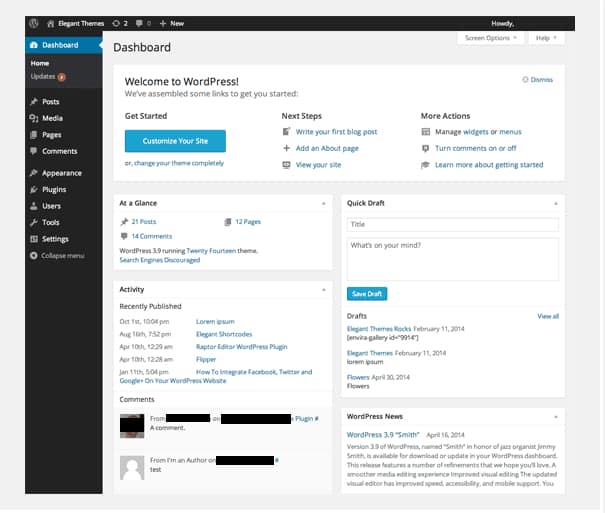This screenshot has height=513, width=605.
Task: Click the WordPress logo in admin bar
Action: point(34,23)
